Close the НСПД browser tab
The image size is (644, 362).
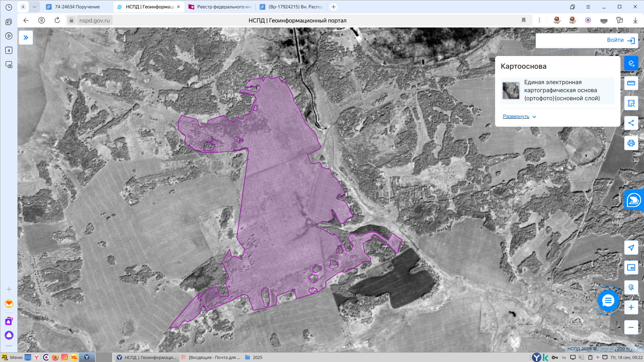(x=178, y=7)
